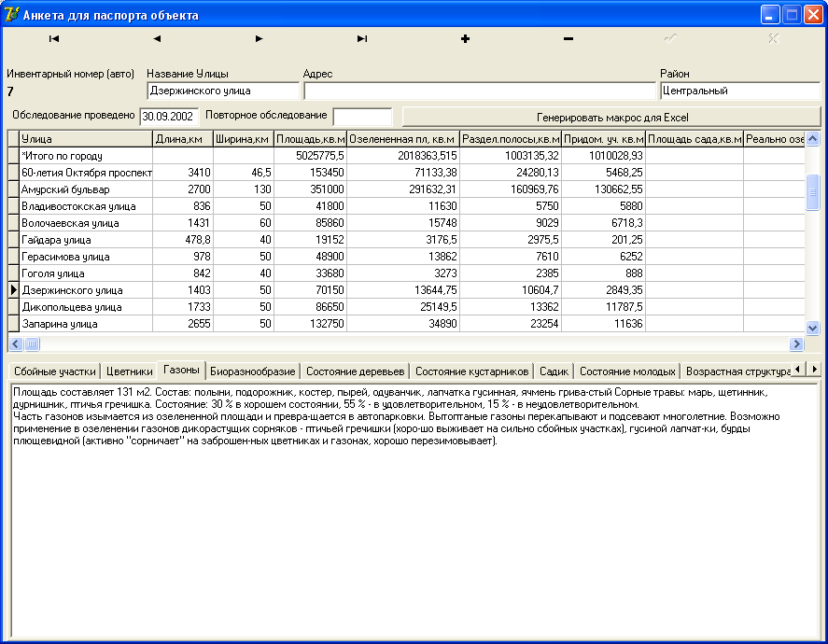Click Генерировать макрос для Excel button
The image size is (828, 644).
(612, 118)
